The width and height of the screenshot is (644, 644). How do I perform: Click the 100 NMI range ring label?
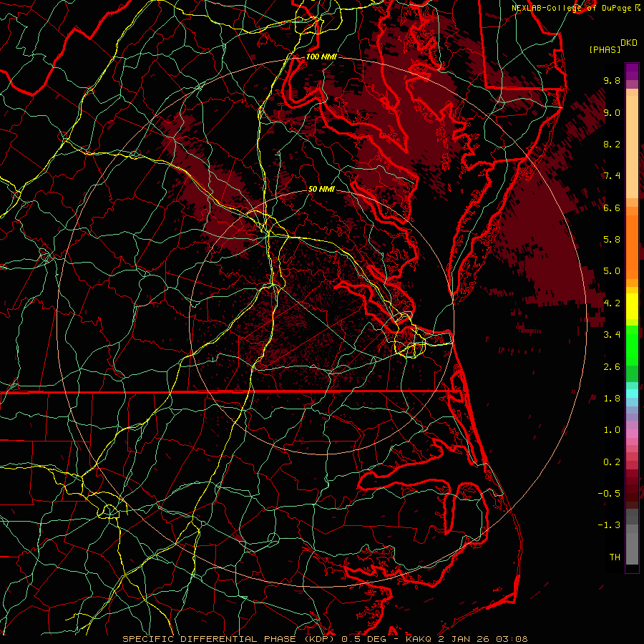[321, 57]
